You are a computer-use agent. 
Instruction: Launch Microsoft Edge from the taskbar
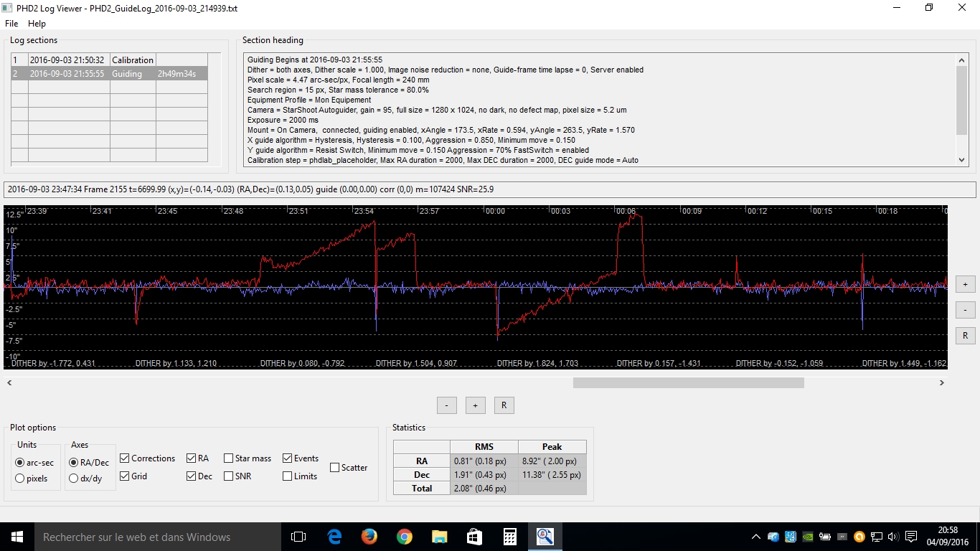click(x=334, y=537)
